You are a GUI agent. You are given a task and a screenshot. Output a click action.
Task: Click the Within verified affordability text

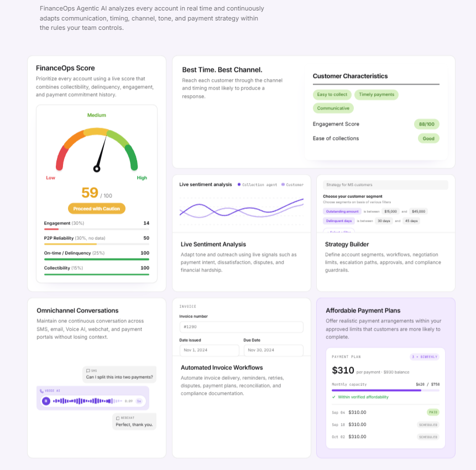pos(363,397)
